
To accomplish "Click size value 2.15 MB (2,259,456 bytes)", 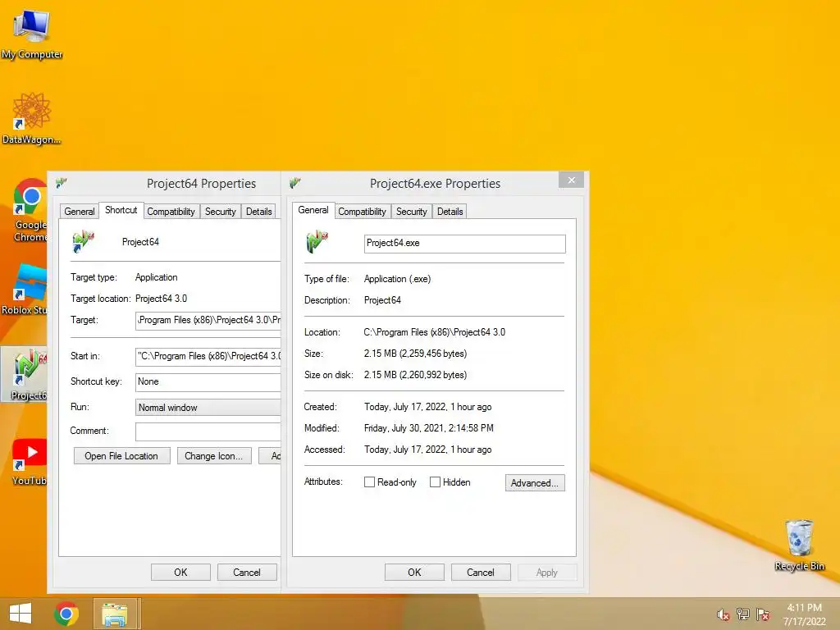I will tap(415, 354).
